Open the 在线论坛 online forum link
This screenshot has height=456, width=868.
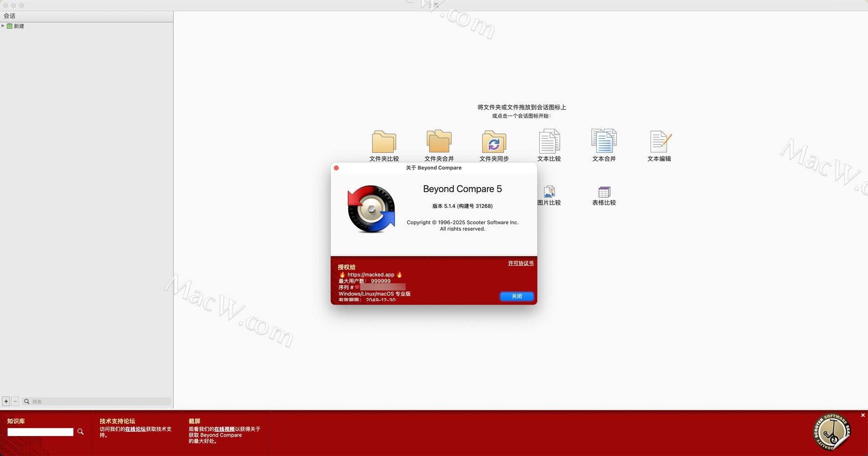135,429
